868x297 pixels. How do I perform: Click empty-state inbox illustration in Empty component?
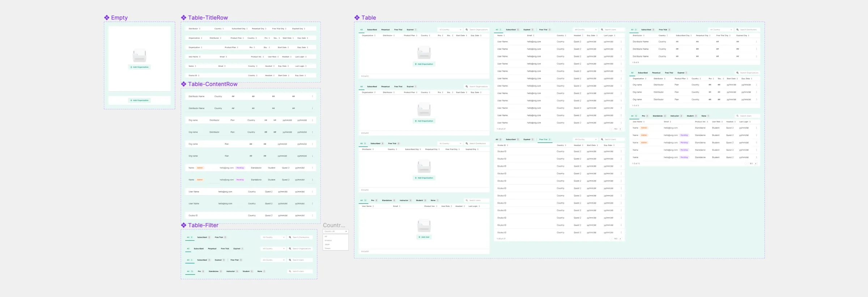139,55
